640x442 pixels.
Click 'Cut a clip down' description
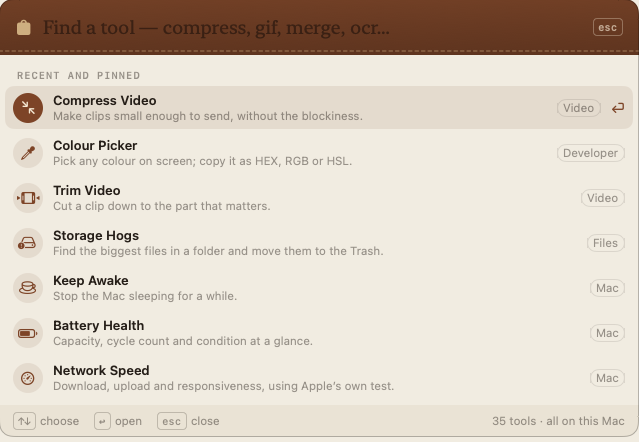pos(162,206)
